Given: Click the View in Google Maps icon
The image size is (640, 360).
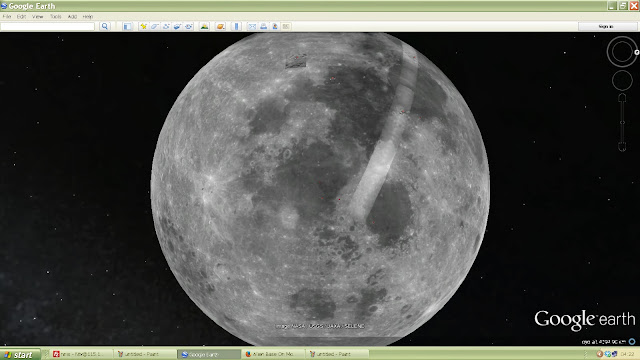Looking at the screenshot, I should pyautogui.click(x=275, y=27).
